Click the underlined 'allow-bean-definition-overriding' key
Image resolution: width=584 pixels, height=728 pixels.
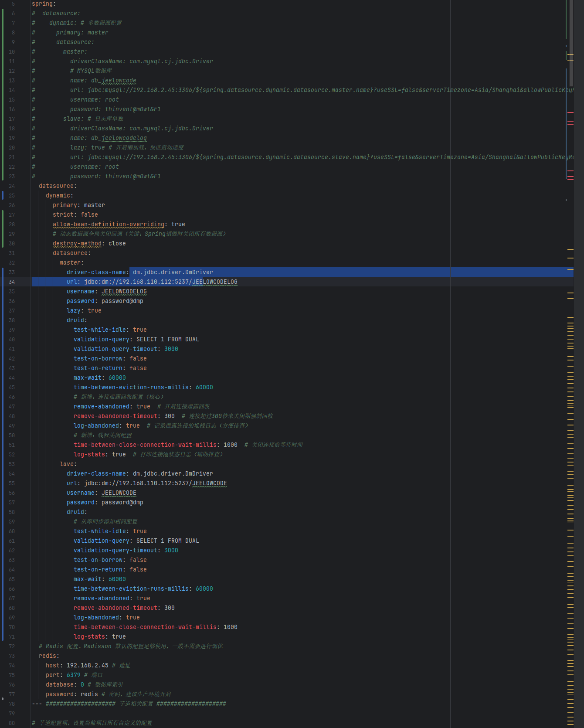(x=108, y=225)
